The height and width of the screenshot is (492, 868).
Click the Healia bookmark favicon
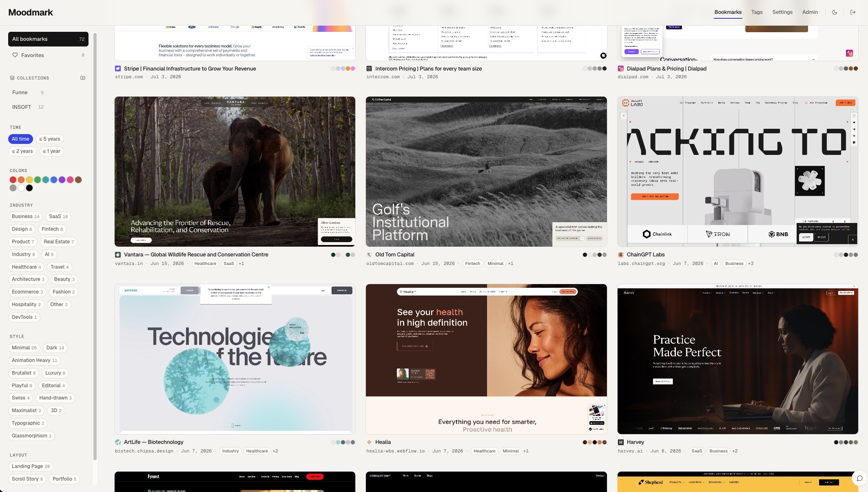(x=369, y=442)
